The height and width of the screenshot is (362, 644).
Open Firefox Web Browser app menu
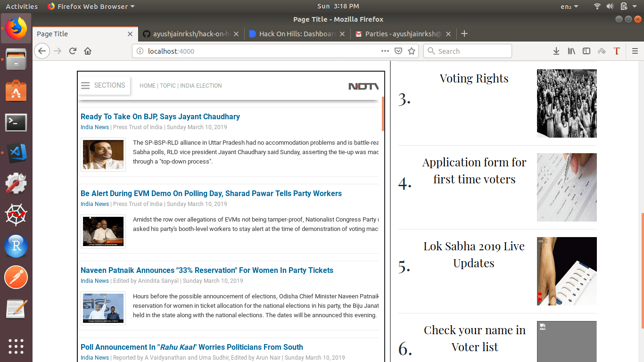pos(91,6)
